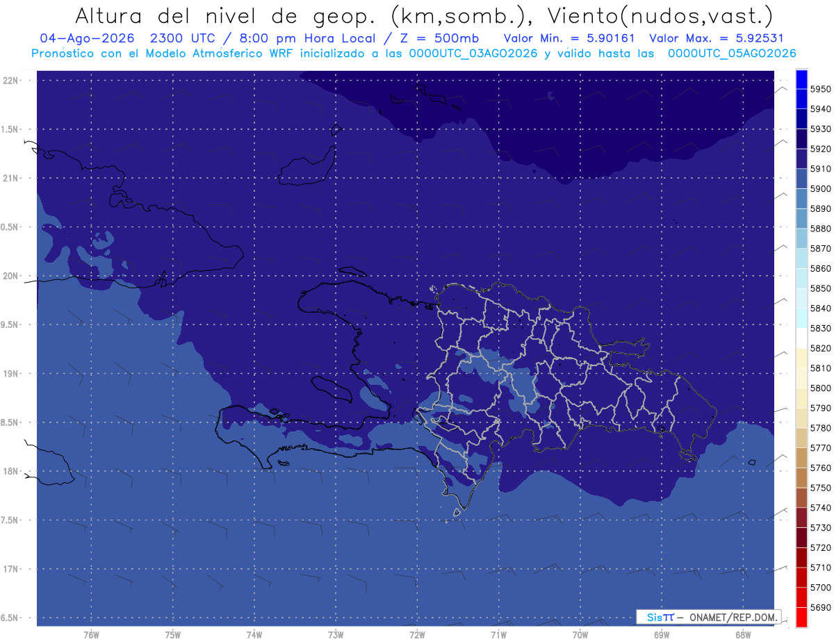
Task: Click the '5930' colorbar label
Action: click(x=821, y=129)
